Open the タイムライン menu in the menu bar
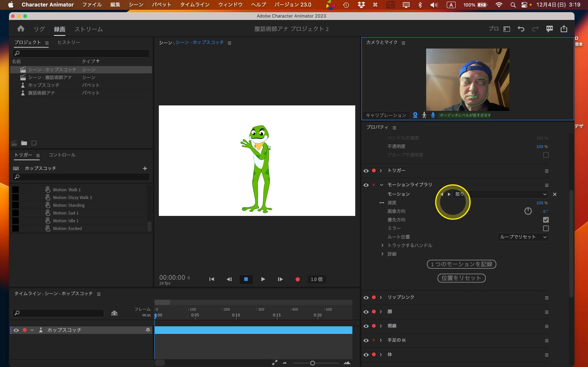588x367 pixels. (x=195, y=5)
